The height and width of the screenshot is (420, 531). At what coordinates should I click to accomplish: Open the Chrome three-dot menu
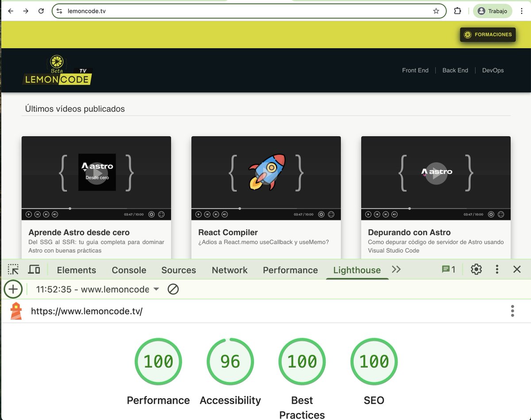tap(522, 11)
